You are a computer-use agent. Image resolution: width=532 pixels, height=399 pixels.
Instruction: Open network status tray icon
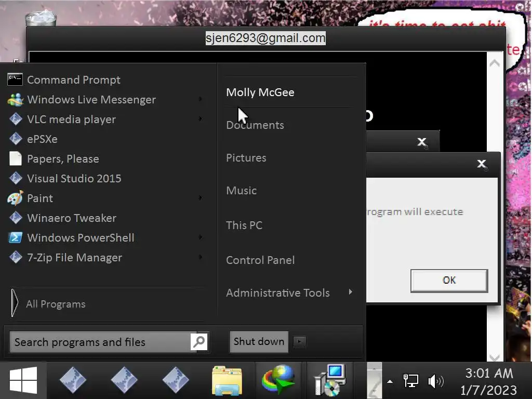[410, 380]
